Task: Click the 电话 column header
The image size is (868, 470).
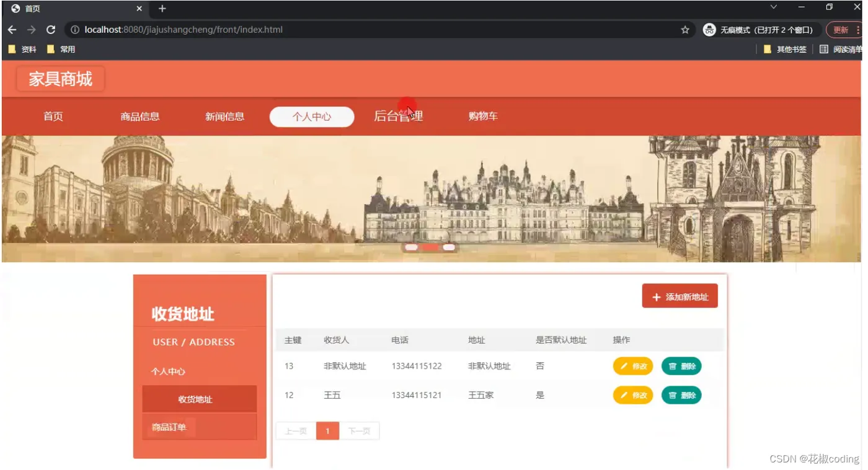Action: [400, 340]
